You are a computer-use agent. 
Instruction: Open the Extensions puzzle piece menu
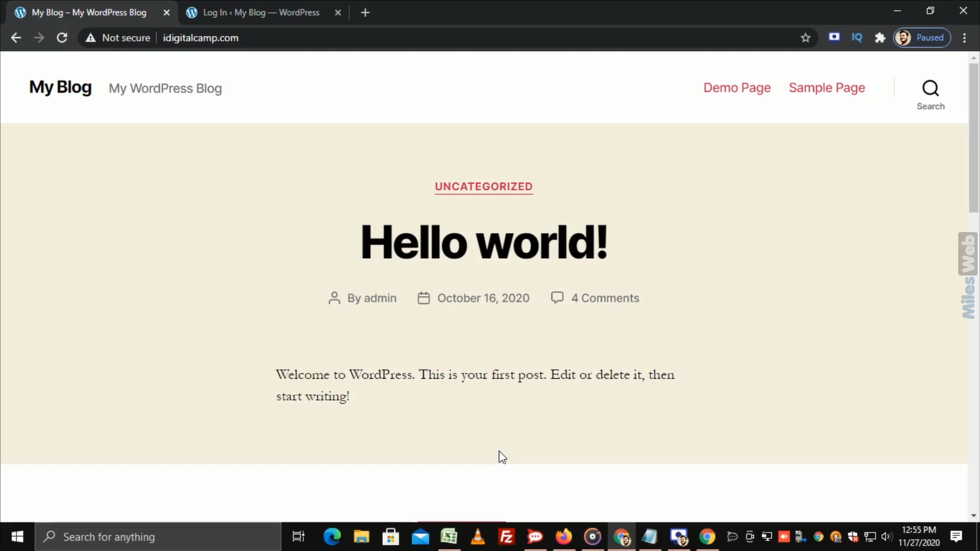coord(880,38)
